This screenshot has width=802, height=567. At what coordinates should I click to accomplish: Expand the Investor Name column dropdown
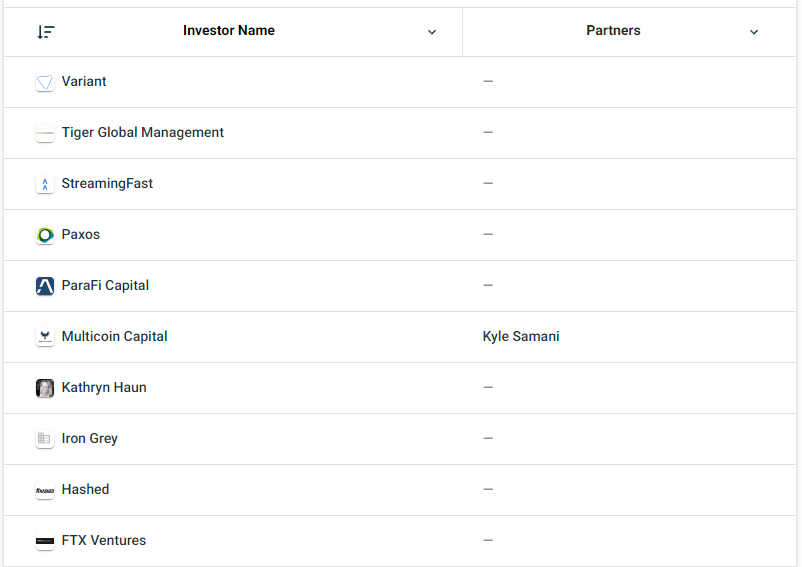(432, 32)
